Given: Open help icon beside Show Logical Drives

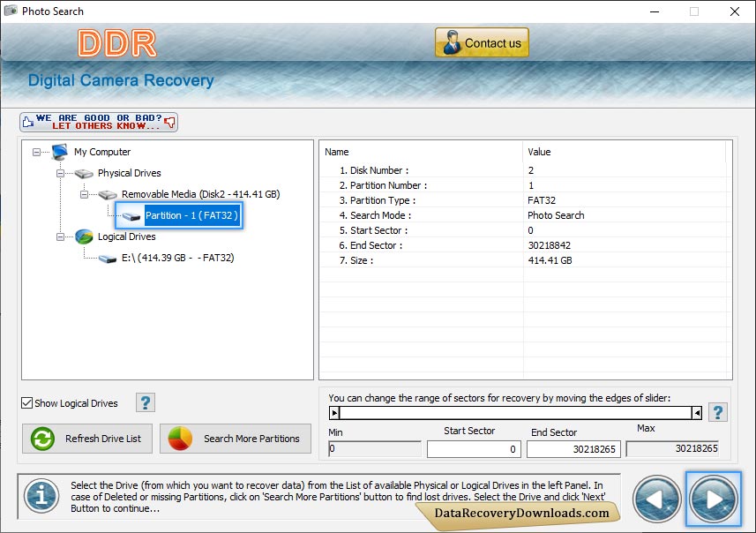Looking at the screenshot, I should click(146, 402).
